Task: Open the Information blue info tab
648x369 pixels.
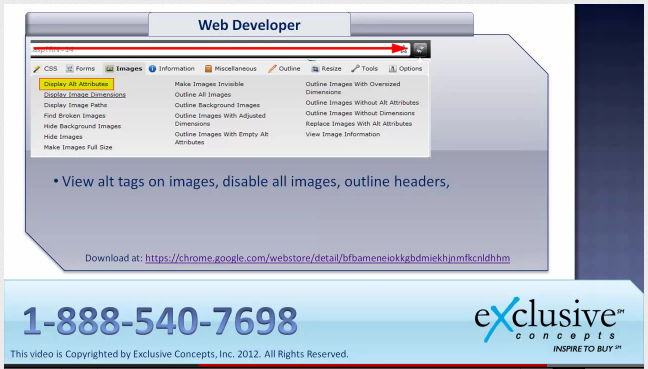Action: pos(172,69)
